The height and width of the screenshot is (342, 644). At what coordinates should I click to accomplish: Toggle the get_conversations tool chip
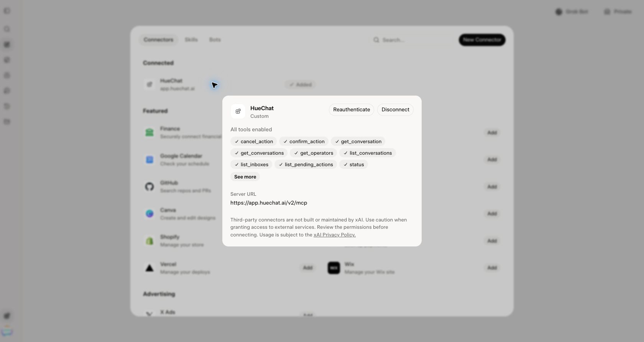[259, 153]
